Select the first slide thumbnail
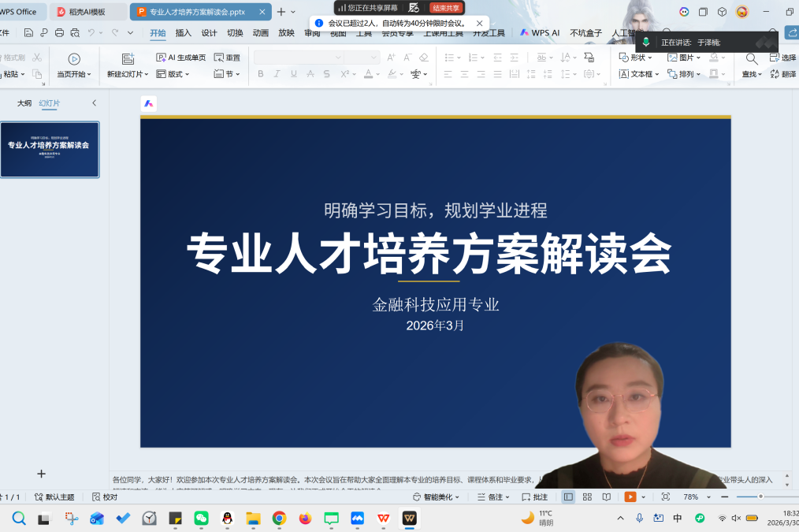 (x=49, y=149)
